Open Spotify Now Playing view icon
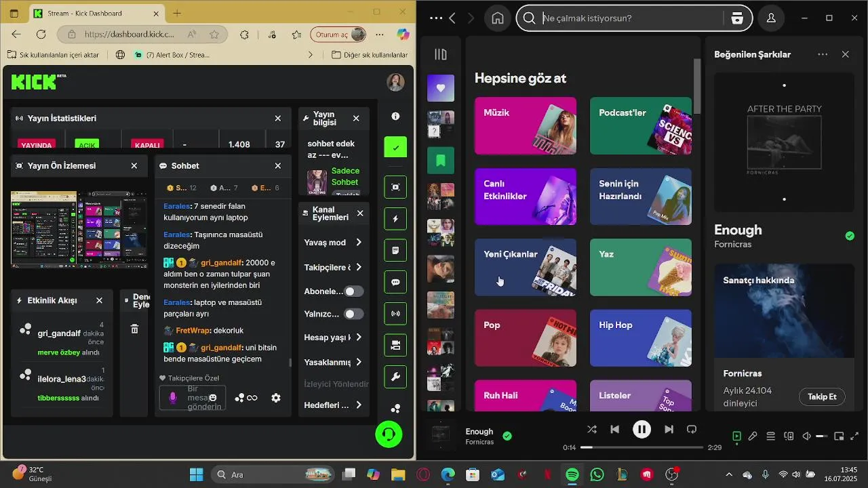The image size is (868, 488). (737, 436)
